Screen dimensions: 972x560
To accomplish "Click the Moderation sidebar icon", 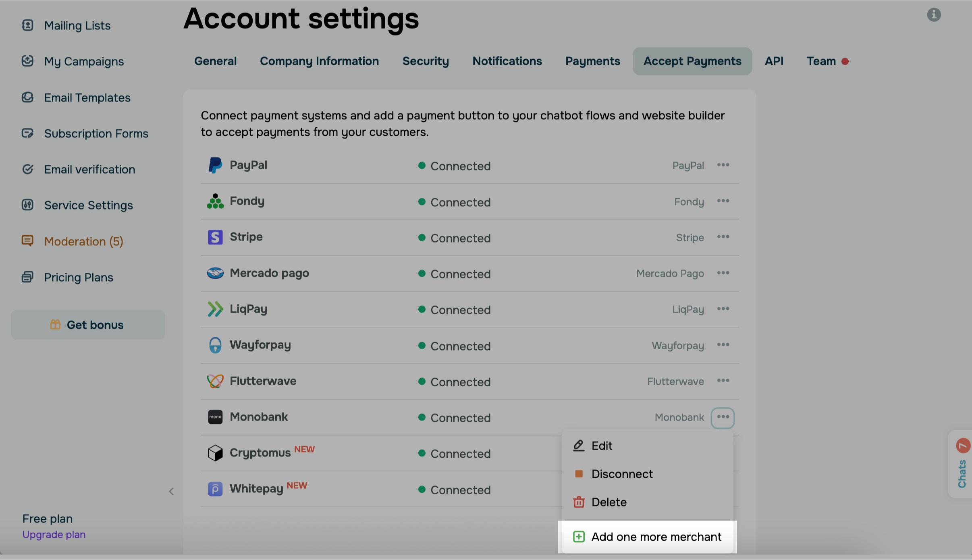I will [27, 241].
